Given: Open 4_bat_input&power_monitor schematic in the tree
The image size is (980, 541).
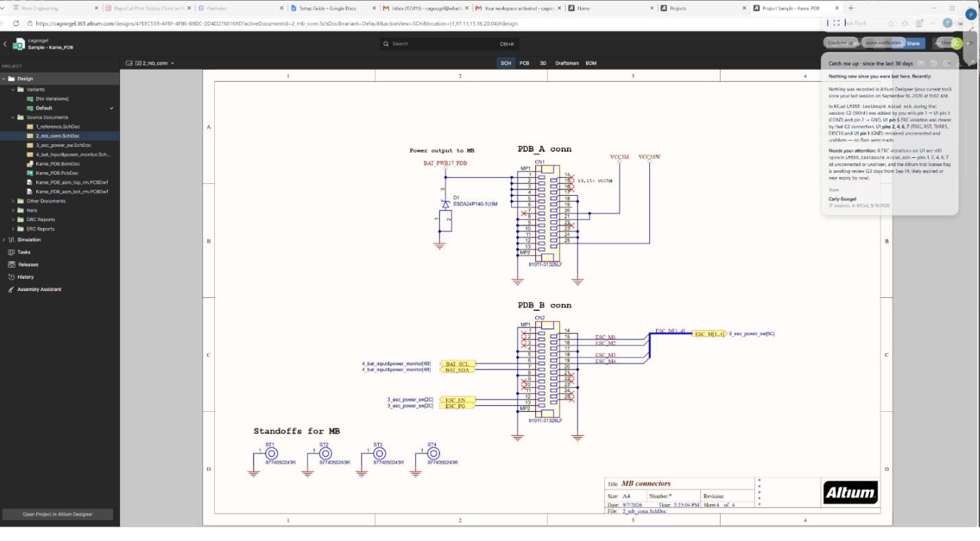Looking at the screenshot, I should [x=73, y=154].
